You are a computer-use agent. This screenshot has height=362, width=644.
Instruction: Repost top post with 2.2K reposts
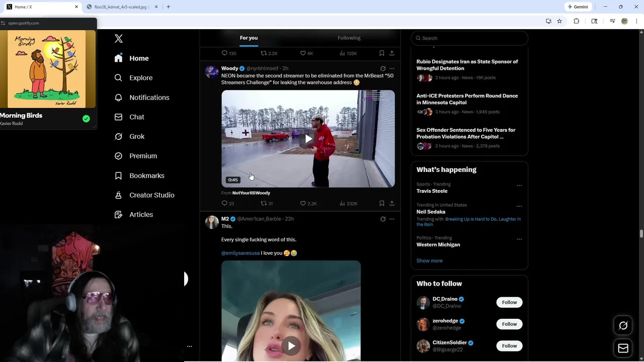263,53
